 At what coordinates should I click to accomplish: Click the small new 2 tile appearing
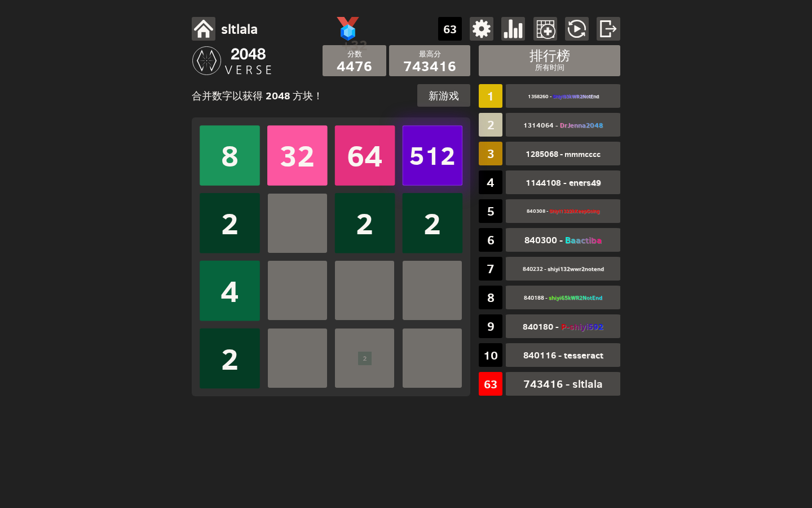click(365, 358)
